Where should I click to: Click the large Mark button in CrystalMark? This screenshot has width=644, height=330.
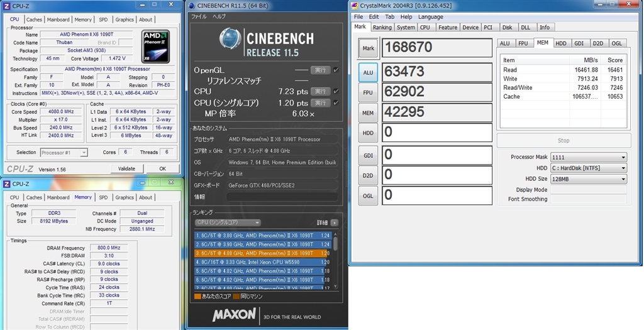(x=368, y=48)
